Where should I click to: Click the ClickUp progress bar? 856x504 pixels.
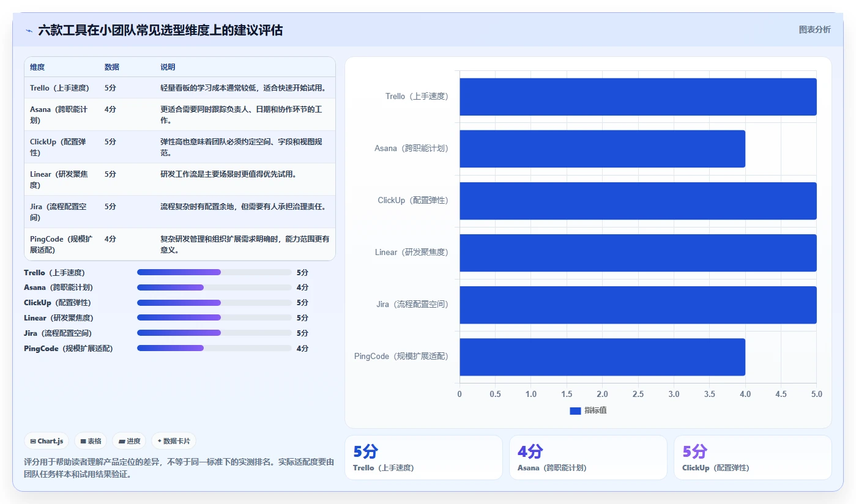[x=214, y=303]
